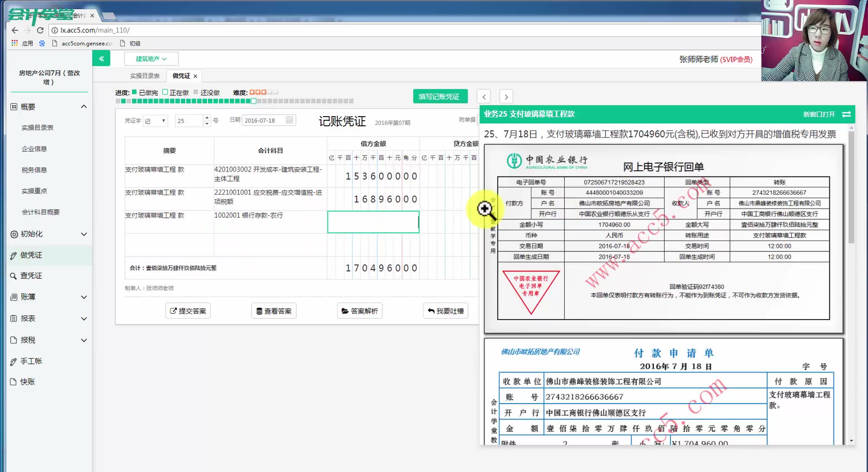Close the 做凭证 tab

[196, 76]
